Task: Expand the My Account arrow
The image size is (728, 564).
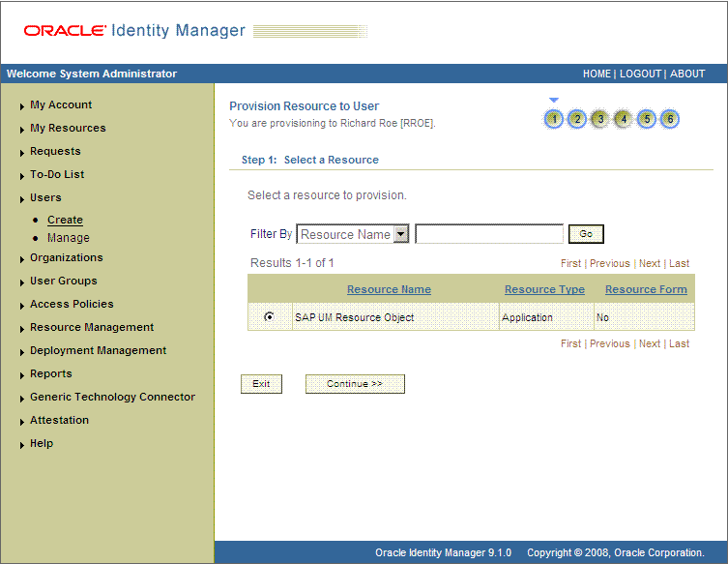Action: [x=22, y=106]
